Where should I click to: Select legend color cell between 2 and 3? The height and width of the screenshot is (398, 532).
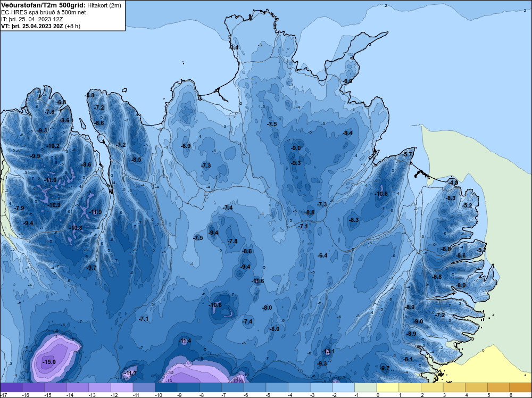[432, 387]
